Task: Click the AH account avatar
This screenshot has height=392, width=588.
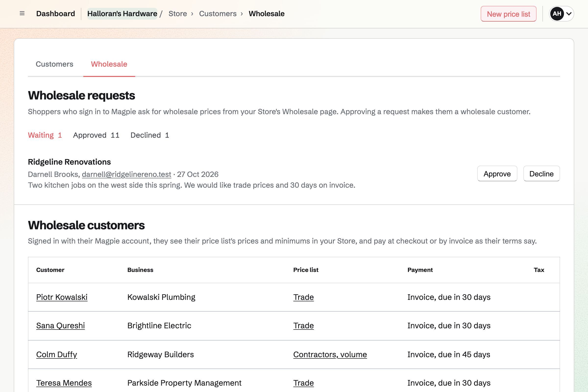Action: tap(557, 14)
